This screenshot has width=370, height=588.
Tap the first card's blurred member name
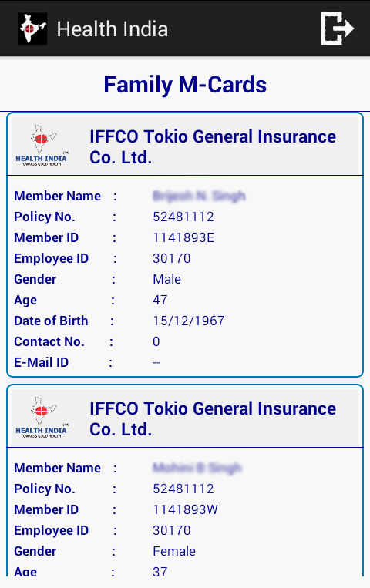(x=199, y=196)
